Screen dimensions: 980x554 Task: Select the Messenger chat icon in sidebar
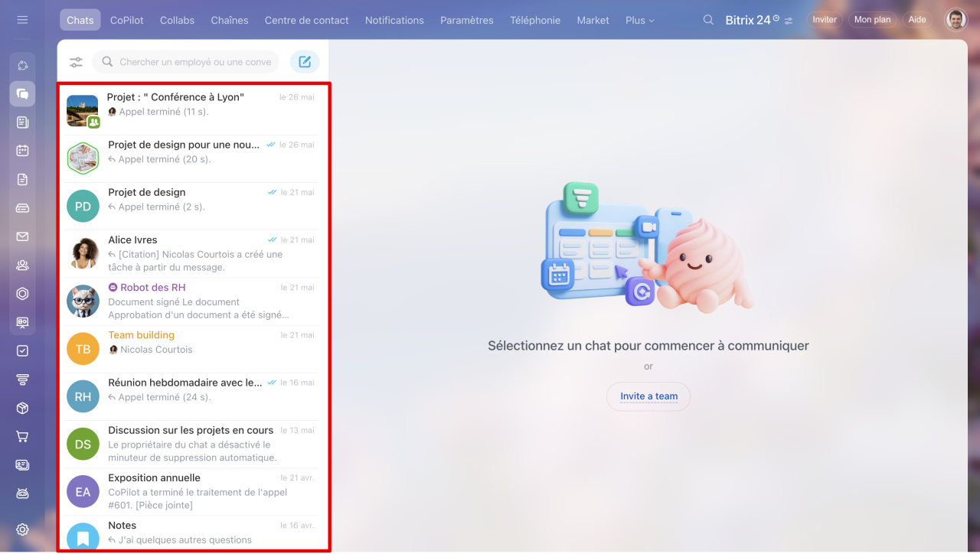point(22,93)
